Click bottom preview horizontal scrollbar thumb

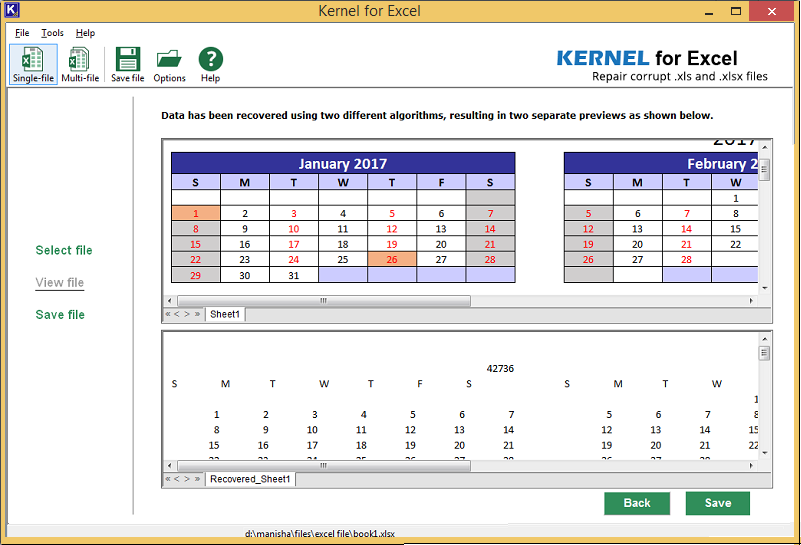324,466
